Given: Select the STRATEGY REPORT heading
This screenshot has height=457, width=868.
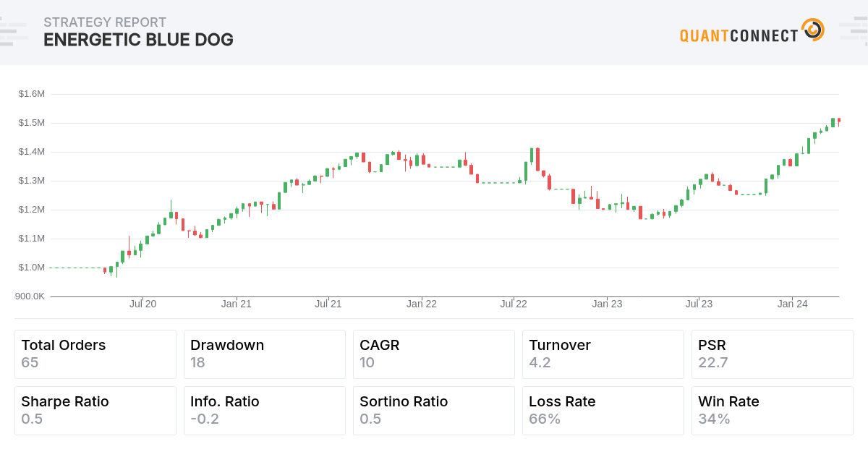Looking at the screenshot, I should click(105, 22).
